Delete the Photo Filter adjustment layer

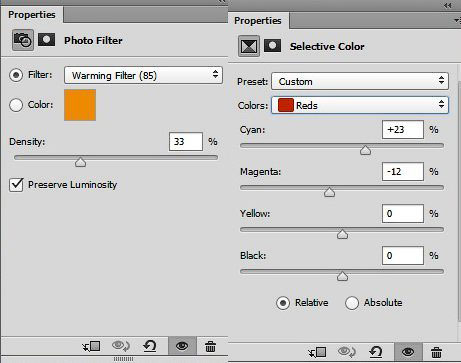(210, 346)
